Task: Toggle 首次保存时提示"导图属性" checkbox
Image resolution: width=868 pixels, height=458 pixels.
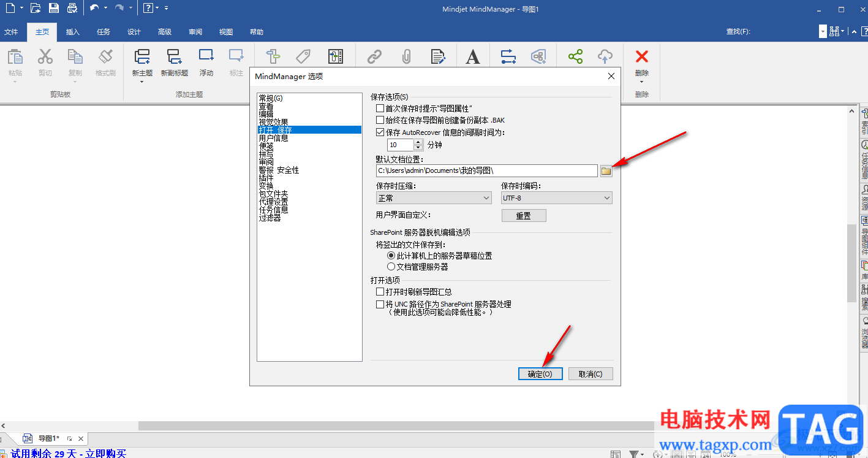Action: [380, 109]
